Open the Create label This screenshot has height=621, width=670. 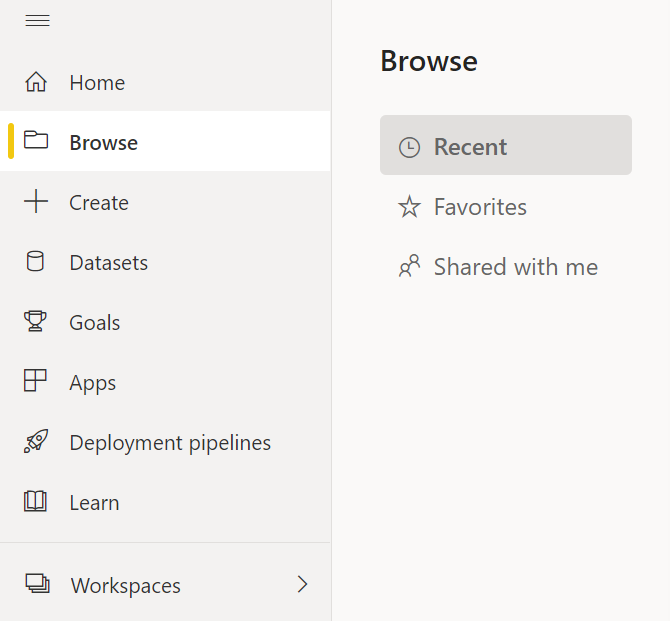[x=99, y=203]
